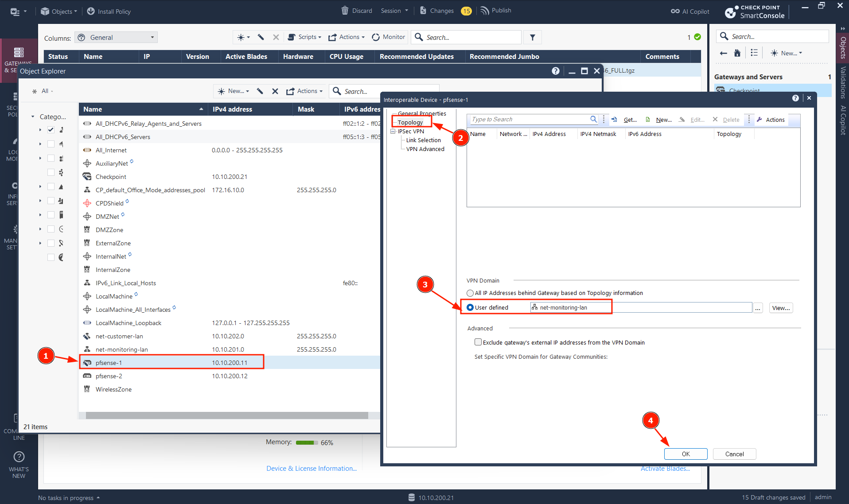This screenshot has height=504, width=849.
Task: Click the View... button for VPN domain
Action: [x=781, y=308]
